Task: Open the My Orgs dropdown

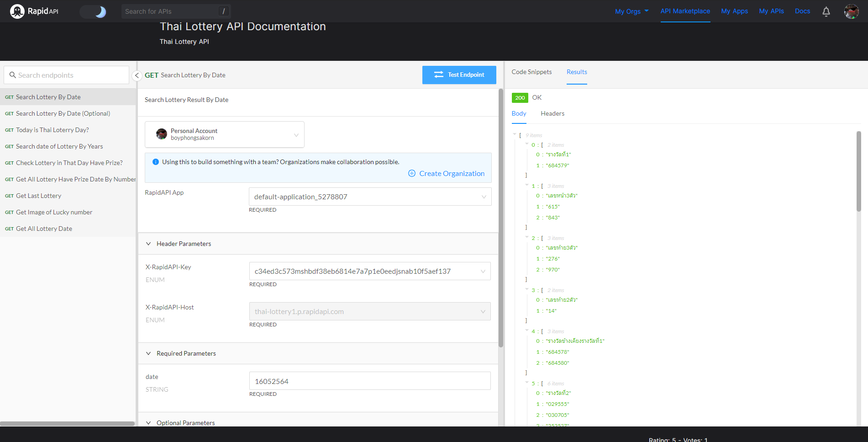Action: click(x=631, y=11)
